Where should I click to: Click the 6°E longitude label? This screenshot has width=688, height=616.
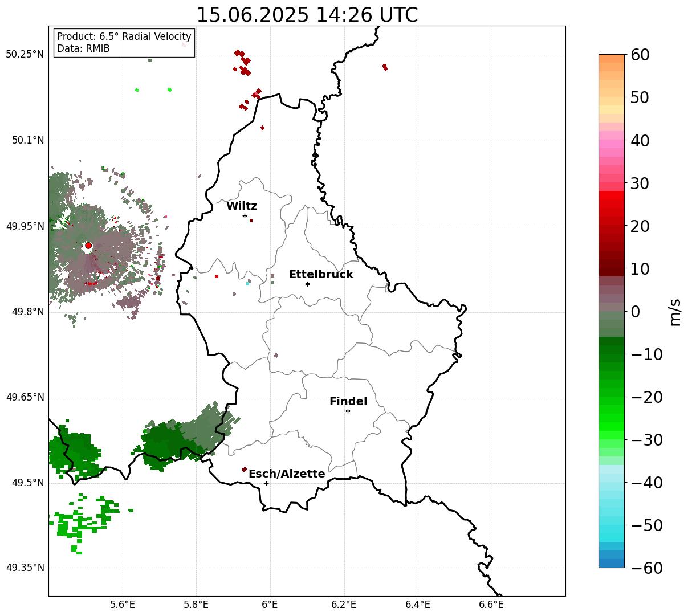coord(270,605)
